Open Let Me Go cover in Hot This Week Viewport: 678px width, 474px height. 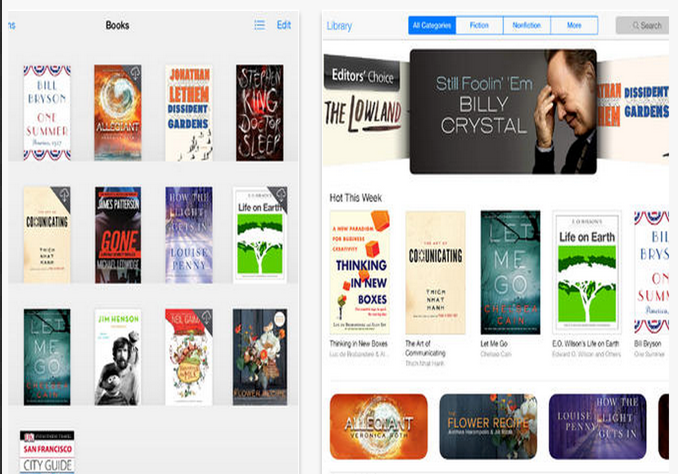pos(510,272)
